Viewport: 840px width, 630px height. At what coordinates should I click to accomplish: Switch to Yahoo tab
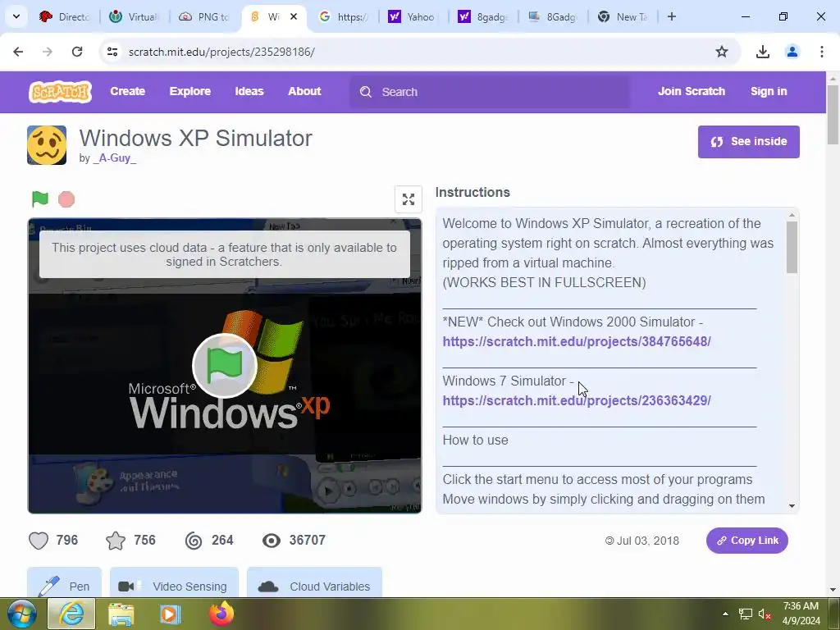coord(413,16)
